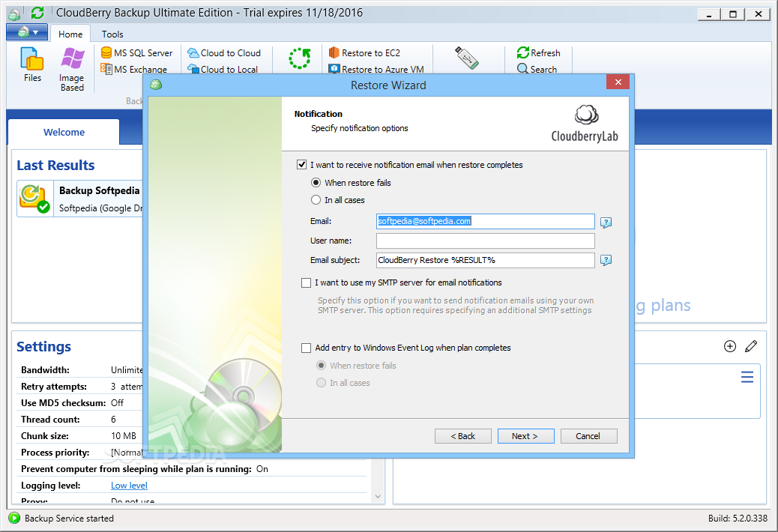Click the 'Settings' panel heading
Viewport: 778px width, 532px height.
coord(43,347)
